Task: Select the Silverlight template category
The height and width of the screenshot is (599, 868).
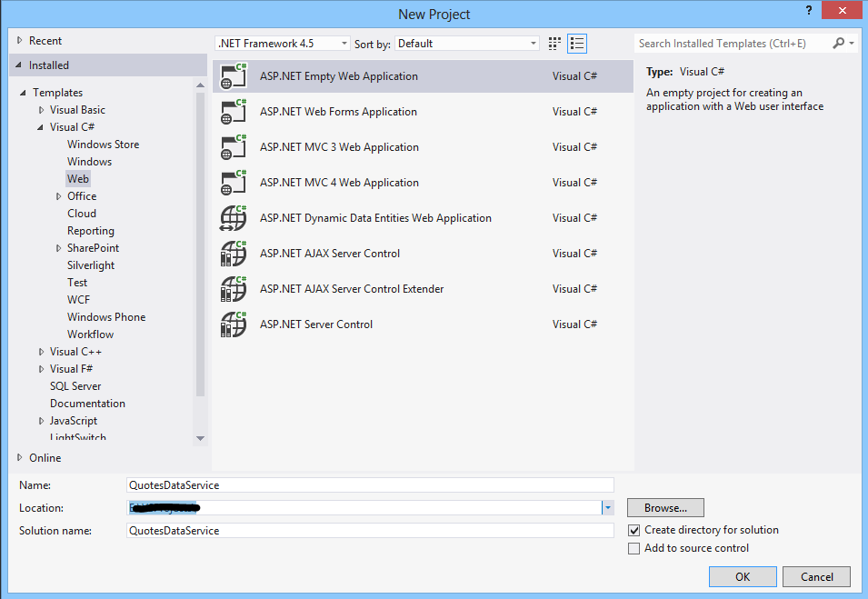Action: tap(91, 265)
